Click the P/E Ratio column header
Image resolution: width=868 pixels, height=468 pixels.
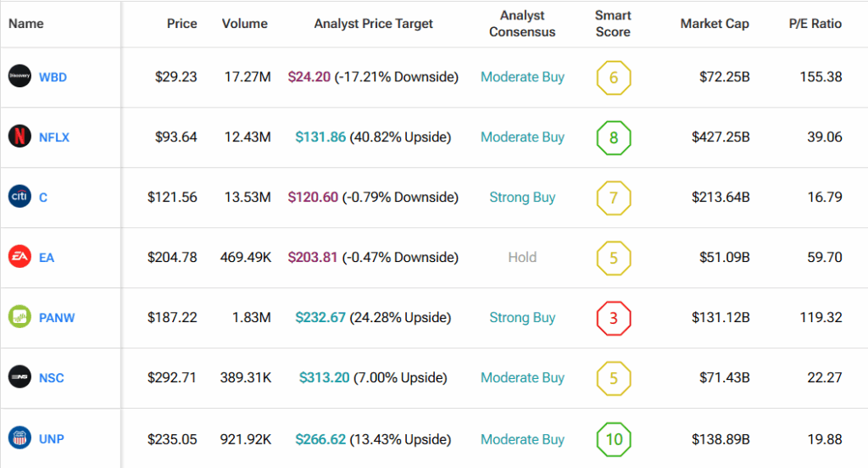[815, 24]
